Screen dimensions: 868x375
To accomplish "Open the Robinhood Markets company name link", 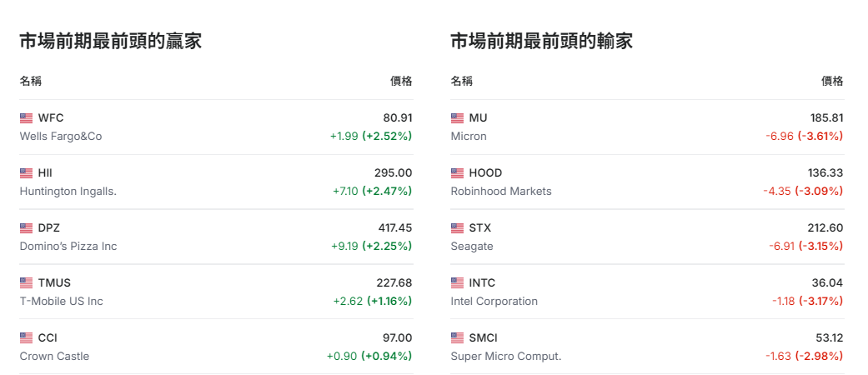I will [501, 192].
